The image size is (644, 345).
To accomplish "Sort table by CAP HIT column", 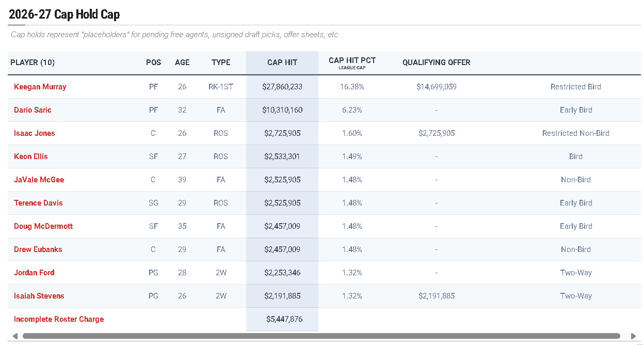I will click(282, 62).
